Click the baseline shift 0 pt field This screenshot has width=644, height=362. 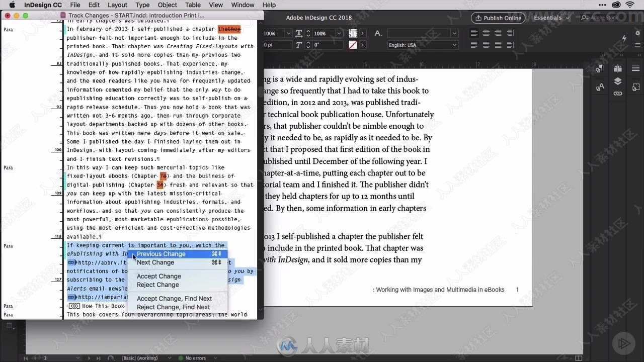click(x=277, y=45)
